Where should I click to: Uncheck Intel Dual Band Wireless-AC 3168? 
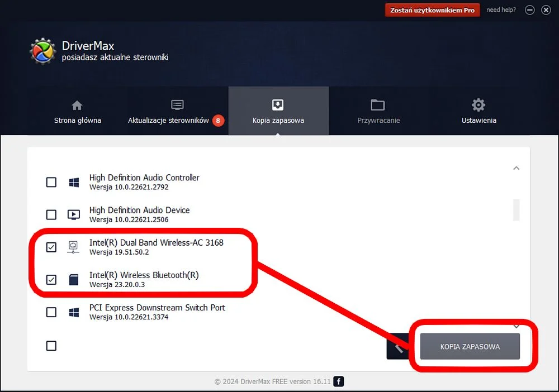pyautogui.click(x=51, y=247)
